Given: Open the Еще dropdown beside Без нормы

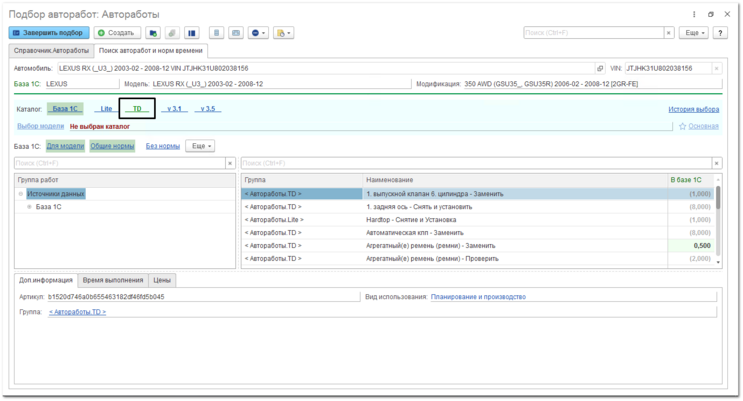Looking at the screenshot, I should (200, 146).
